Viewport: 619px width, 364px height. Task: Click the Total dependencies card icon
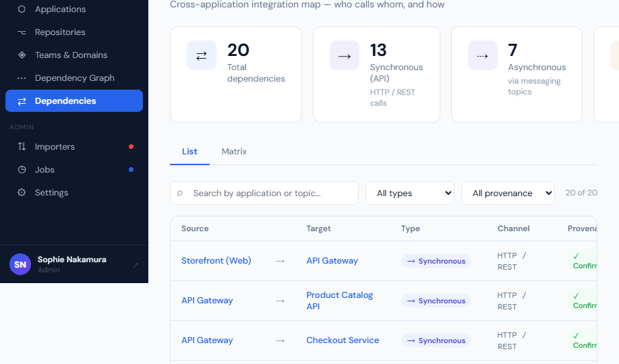202,55
